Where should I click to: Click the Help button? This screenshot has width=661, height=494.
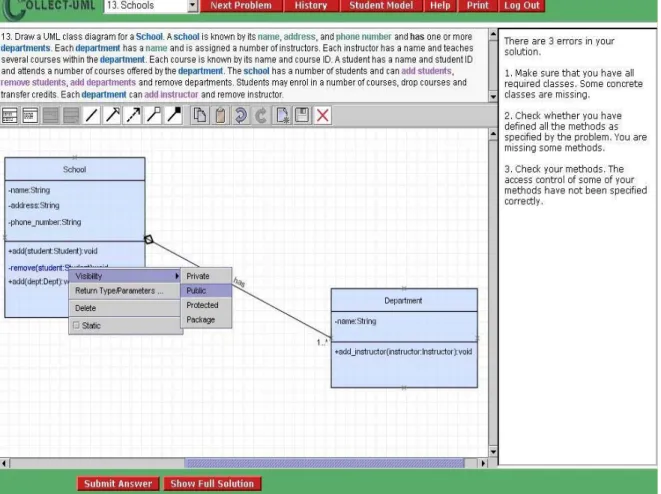pyautogui.click(x=440, y=5)
